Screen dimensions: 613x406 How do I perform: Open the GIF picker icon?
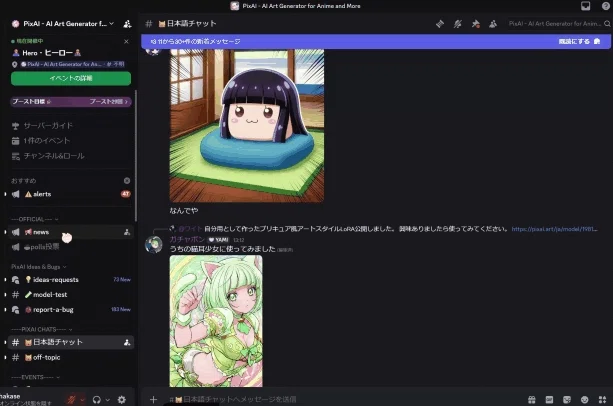549,399
